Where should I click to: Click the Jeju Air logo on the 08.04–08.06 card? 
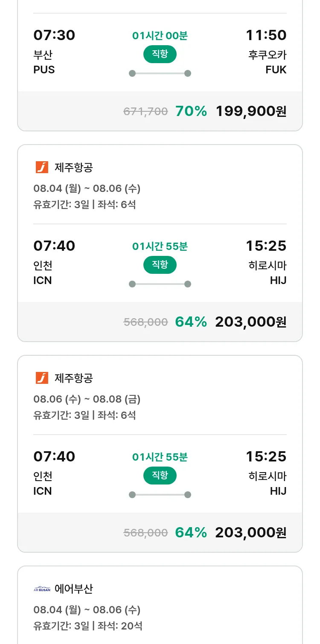click(42, 167)
